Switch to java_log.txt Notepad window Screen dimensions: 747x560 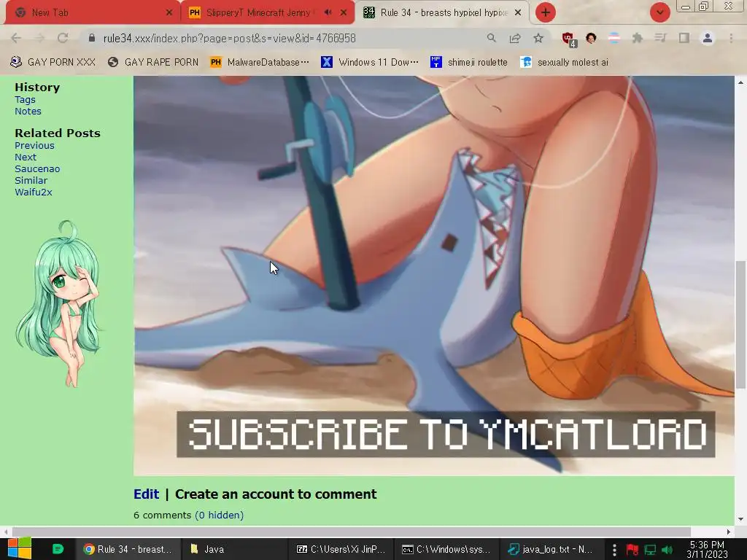552,549
